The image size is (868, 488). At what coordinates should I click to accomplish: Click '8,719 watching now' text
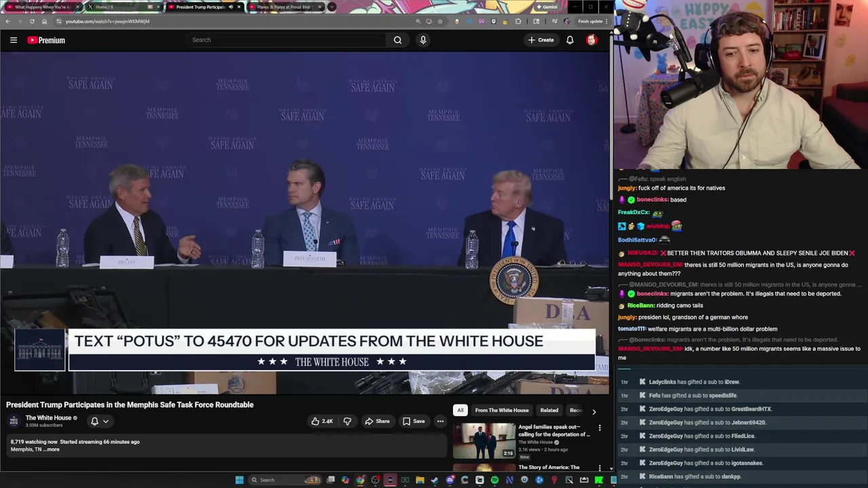(x=34, y=442)
